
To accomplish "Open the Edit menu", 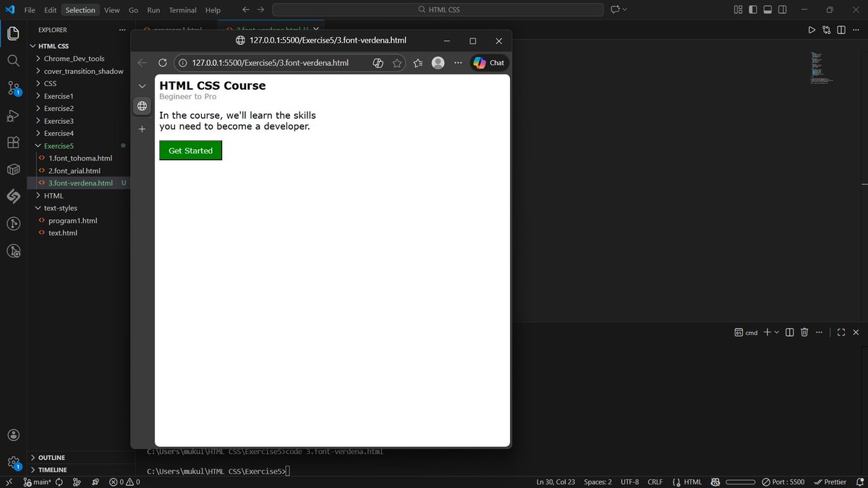I will pyautogui.click(x=50, y=10).
